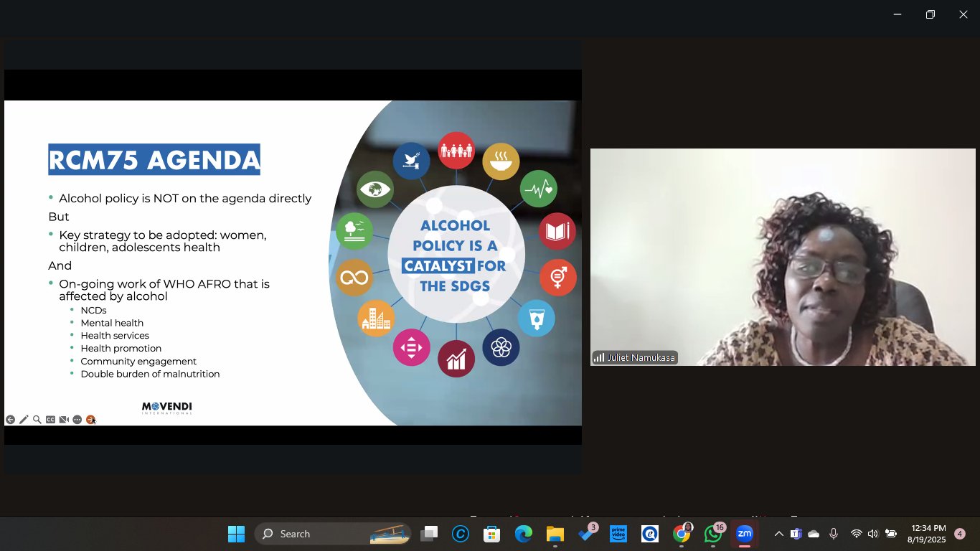The image size is (980, 551).
Task: Open WhatsApp from the taskbar
Action: click(712, 534)
